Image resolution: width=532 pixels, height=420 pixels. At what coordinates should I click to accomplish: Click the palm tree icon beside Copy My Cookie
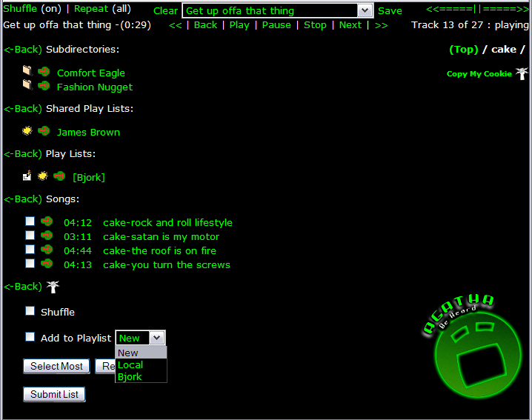click(x=522, y=73)
